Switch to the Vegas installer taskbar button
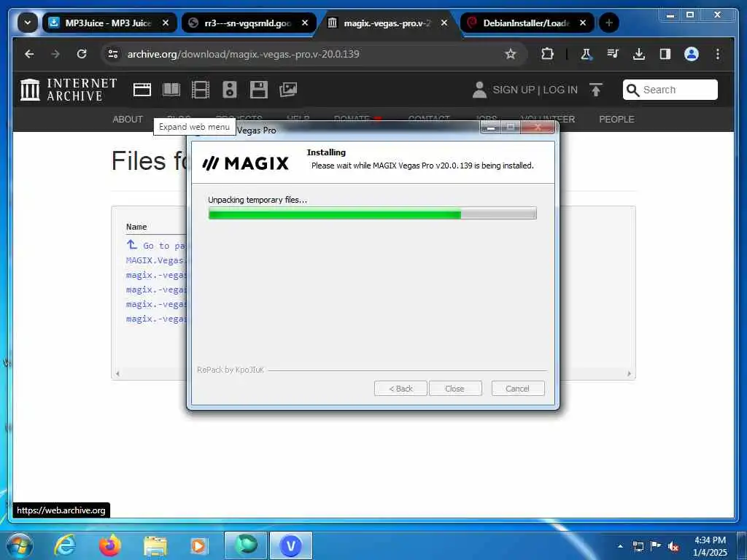 [291, 545]
